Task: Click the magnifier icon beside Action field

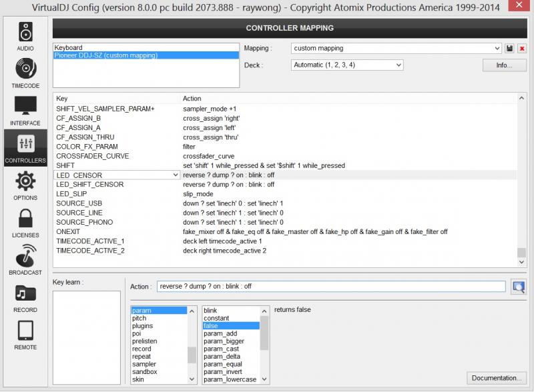Action: (x=518, y=287)
